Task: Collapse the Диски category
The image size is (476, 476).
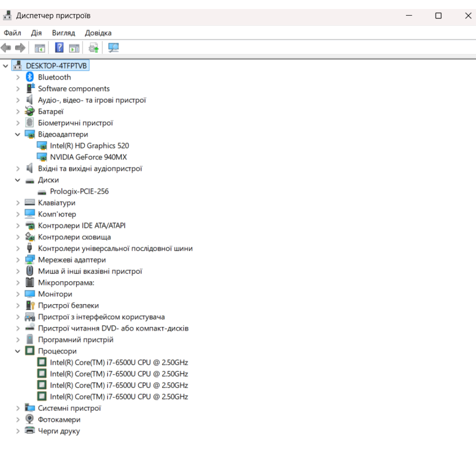Action: [18, 180]
